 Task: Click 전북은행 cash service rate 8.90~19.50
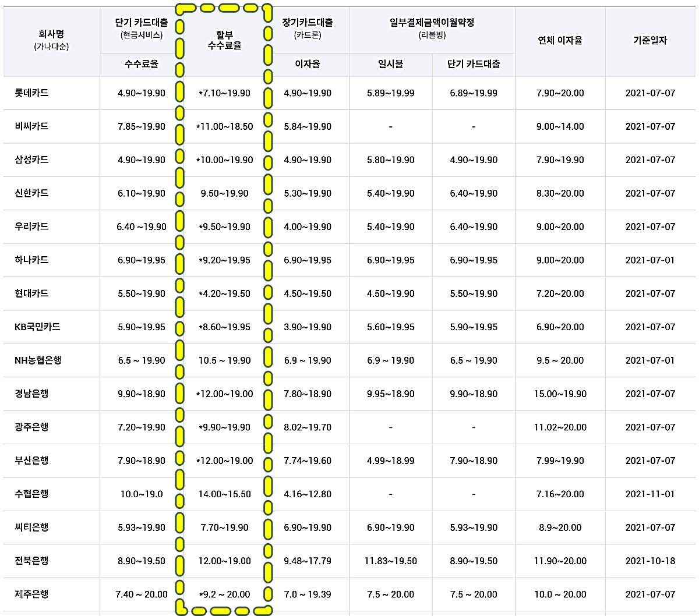pos(142,561)
